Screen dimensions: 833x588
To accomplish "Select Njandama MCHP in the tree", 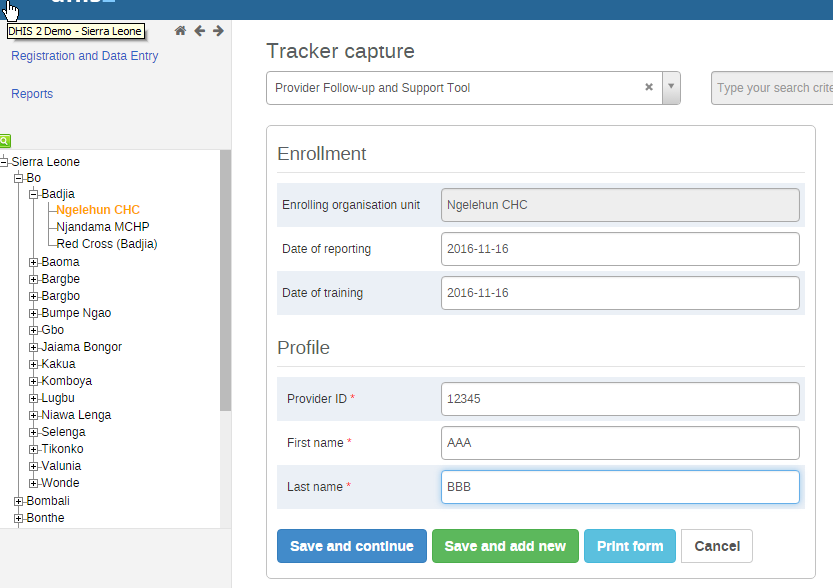I will pyautogui.click(x=102, y=227).
